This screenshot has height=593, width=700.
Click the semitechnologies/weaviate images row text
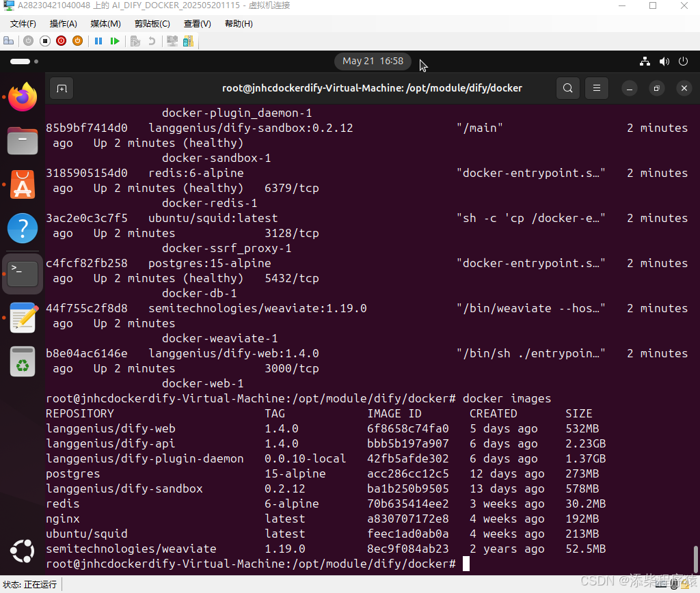pyautogui.click(x=131, y=549)
